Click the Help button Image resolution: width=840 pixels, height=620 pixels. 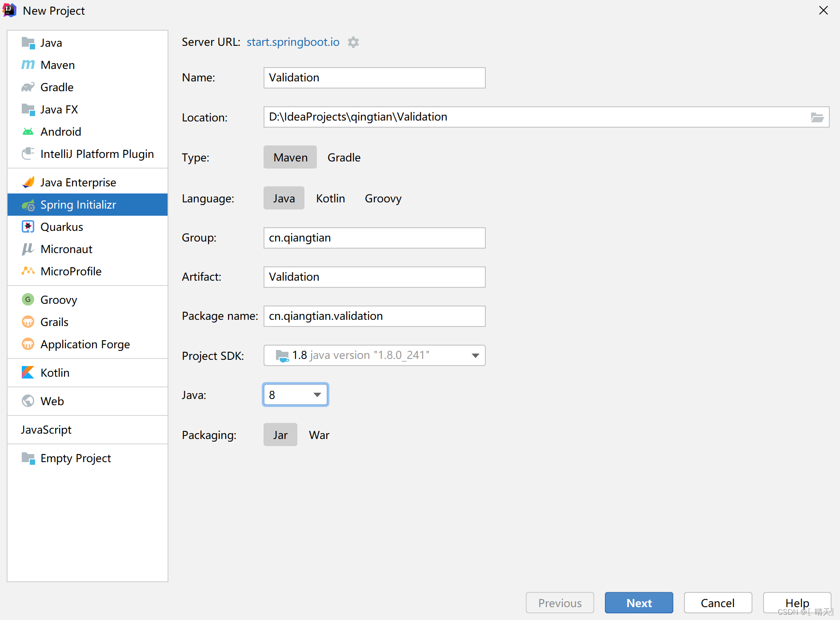tap(797, 603)
